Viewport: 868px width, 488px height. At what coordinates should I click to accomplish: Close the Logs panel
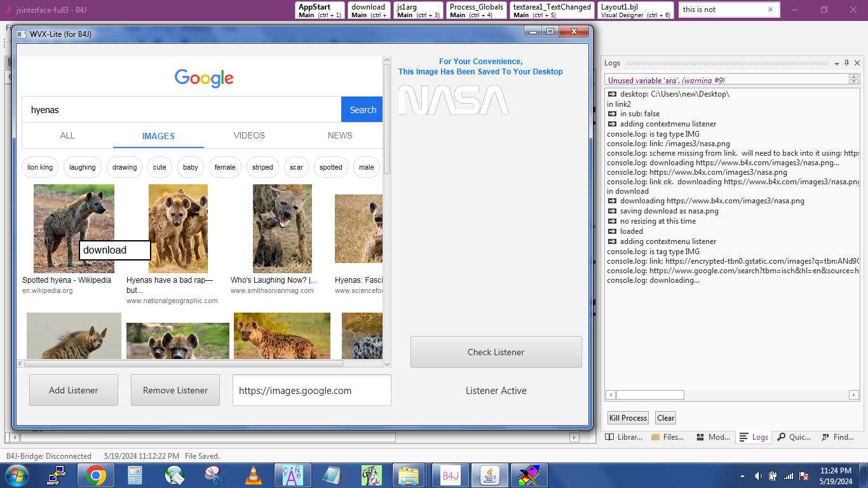coord(857,63)
